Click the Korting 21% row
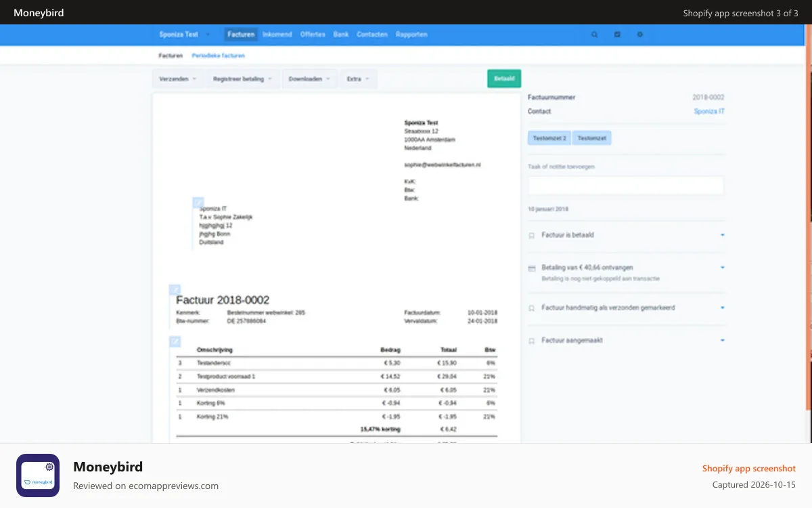Screen dimensions: 812x508 pyautogui.click(x=336, y=417)
